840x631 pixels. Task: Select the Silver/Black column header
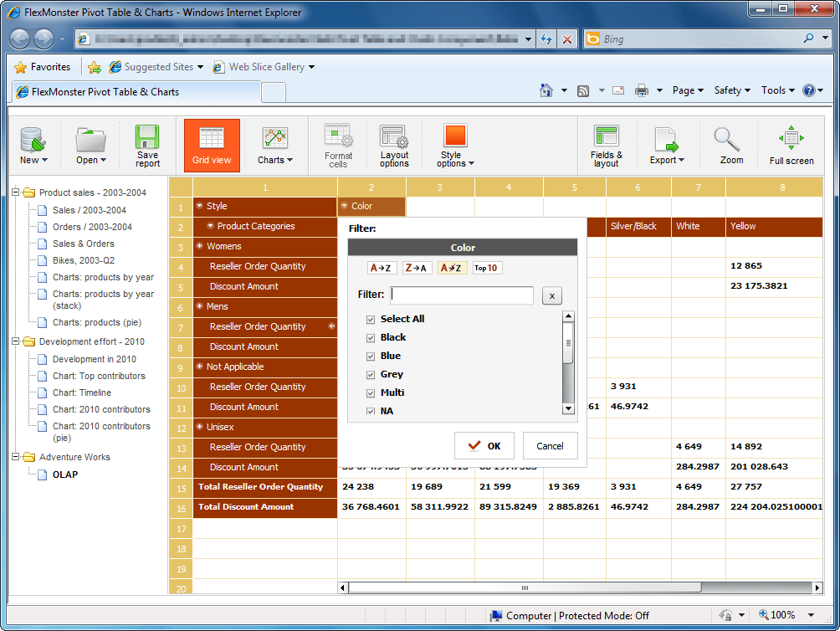pyautogui.click(x=638, y=226)
